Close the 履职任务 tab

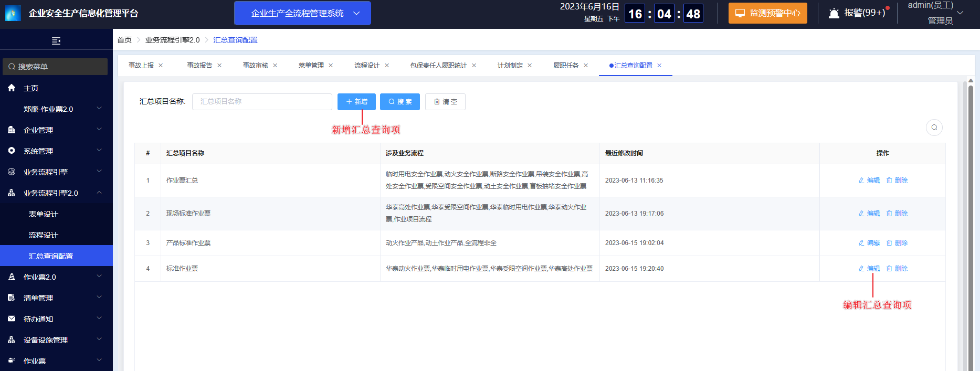click(586, 66)
